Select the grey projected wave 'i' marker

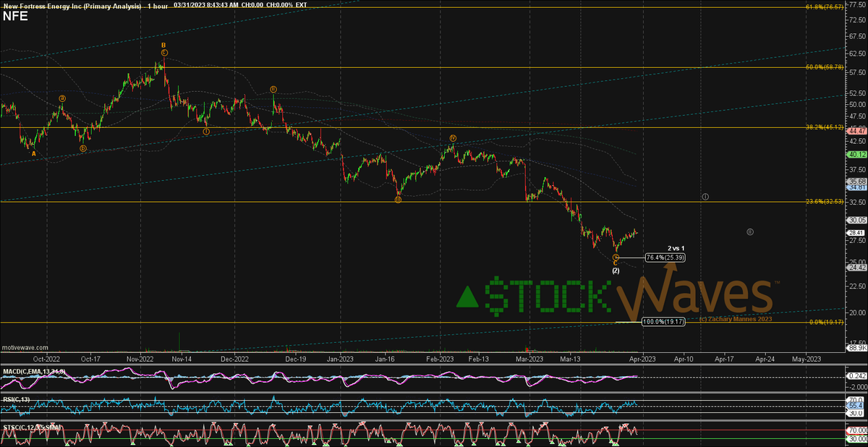705,197
